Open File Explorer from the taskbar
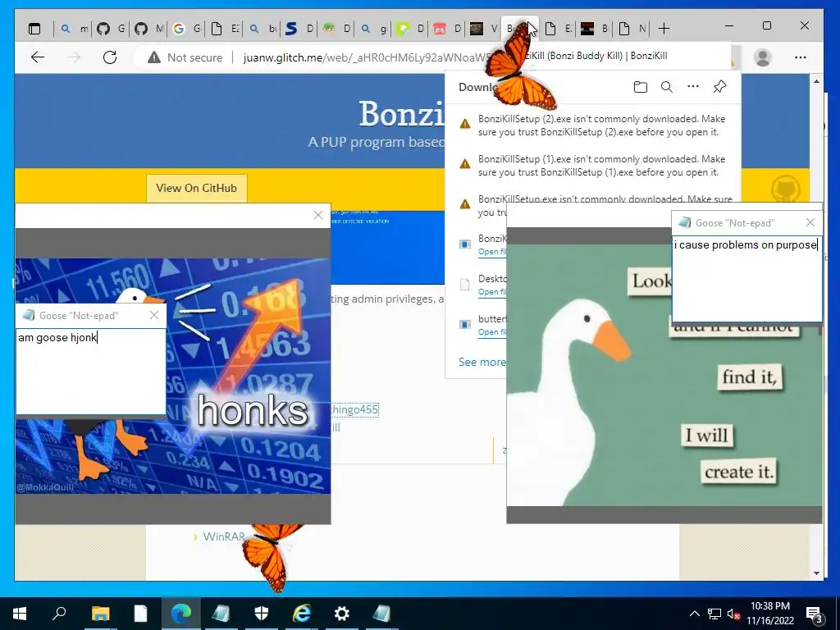This screenshot has height=630, width=840. pyautogui.click(x=100, y=614)
